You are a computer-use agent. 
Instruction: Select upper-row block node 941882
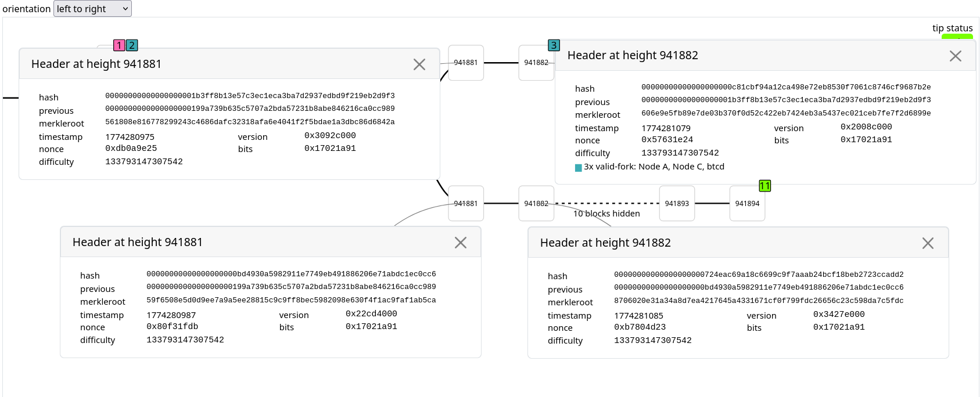pyautogui.click(x=536, y=63)
